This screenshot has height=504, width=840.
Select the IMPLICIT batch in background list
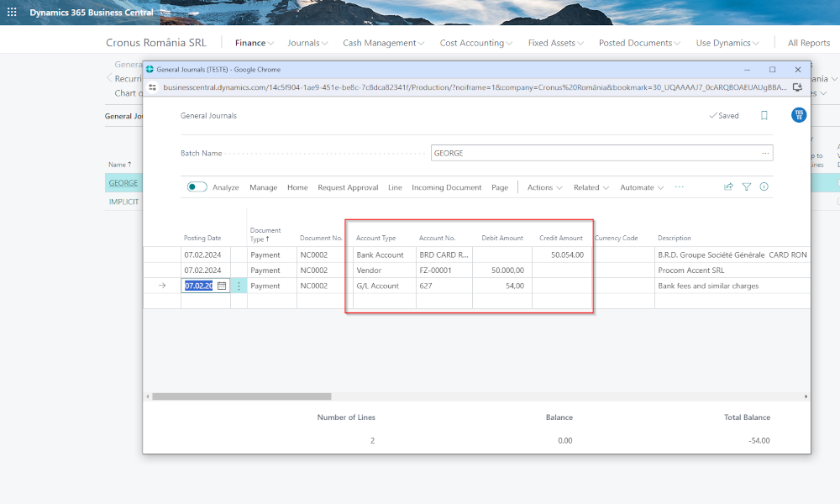[123, 202]
